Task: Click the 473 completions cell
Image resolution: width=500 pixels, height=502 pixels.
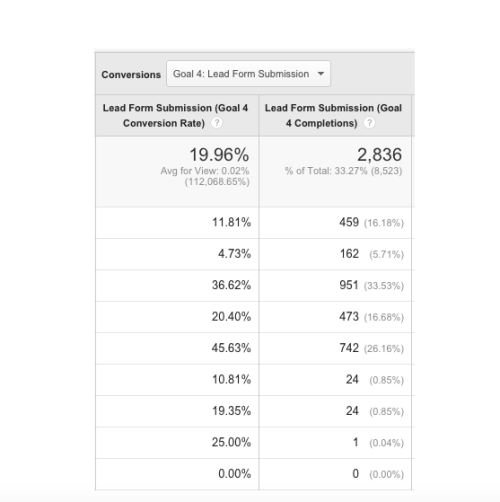Action: [349, 316]
